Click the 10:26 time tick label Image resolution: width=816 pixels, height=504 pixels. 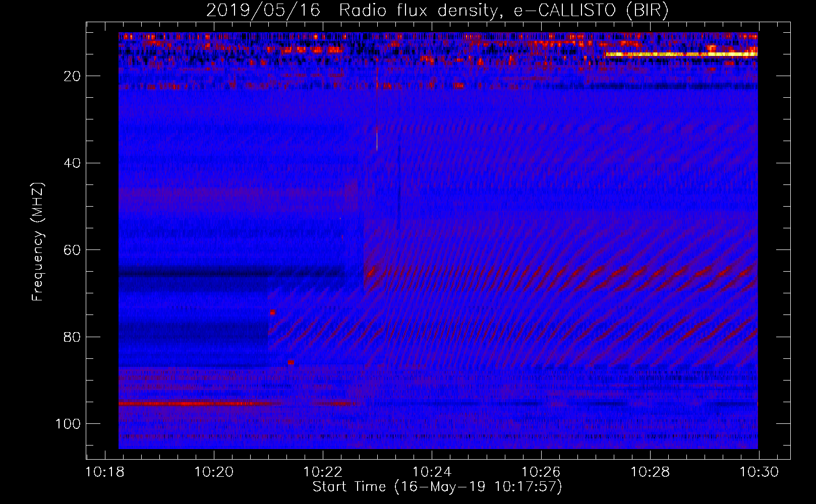click(541, 472)
